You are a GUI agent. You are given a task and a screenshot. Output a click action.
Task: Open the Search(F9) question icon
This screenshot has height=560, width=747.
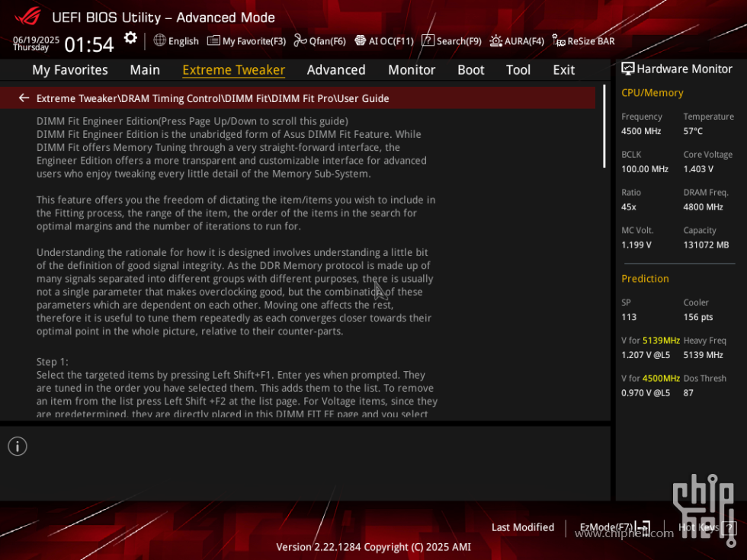[x=428, y=40]
